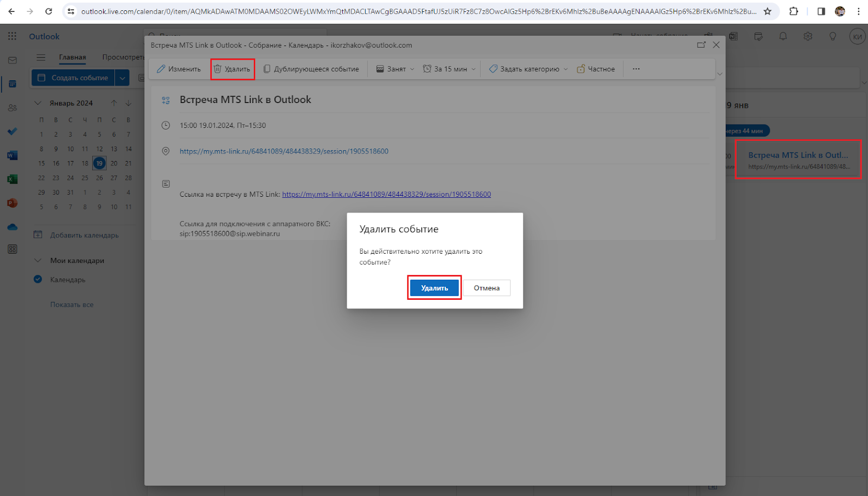Open Создать событие dropdown arrow
Screen dimensions: 868x496
pyautogui.click(x=123, y=78)
